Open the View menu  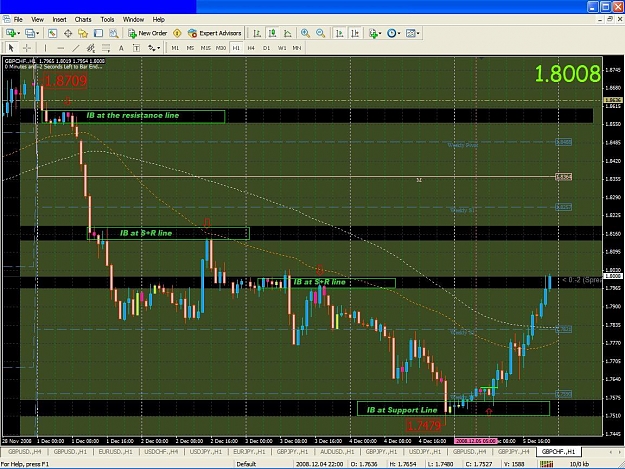pyautogui.click(x=37, y=20)
